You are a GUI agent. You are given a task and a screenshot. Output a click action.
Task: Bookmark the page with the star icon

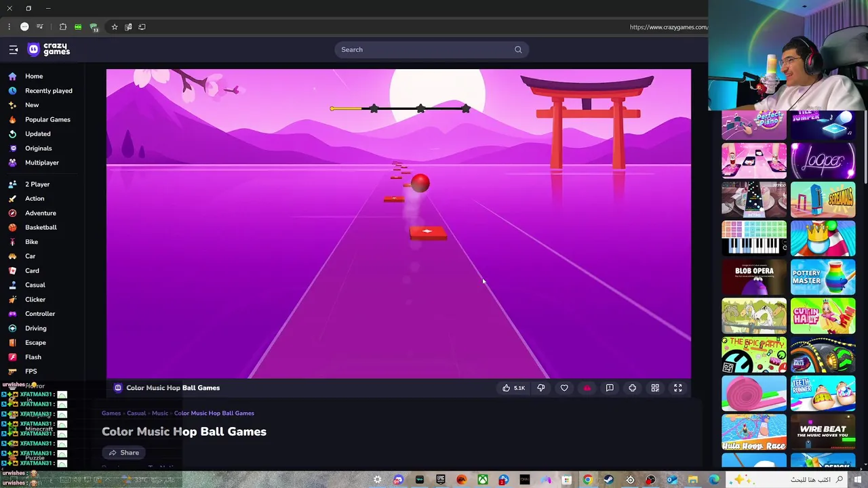(115, 27)
